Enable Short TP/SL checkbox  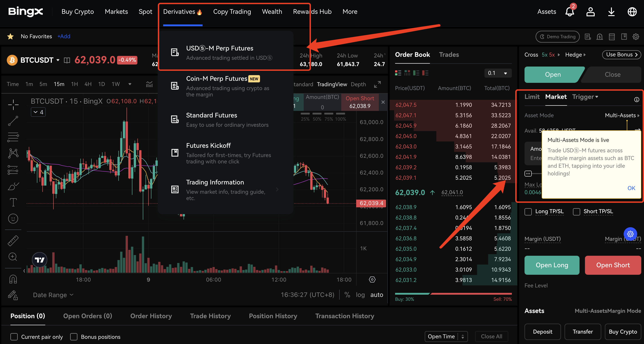pos(576,212)
